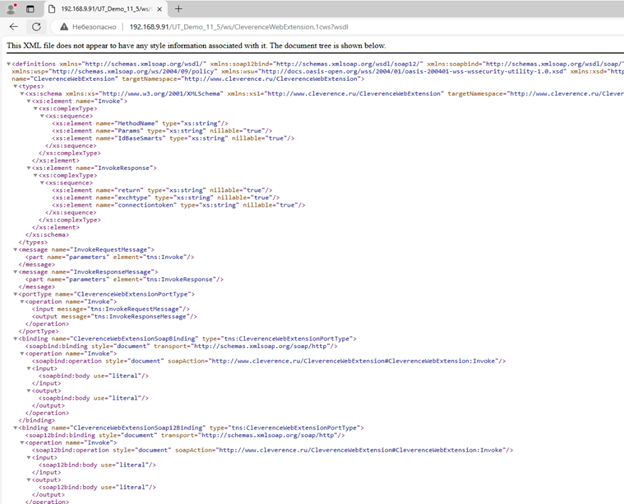This screenshot has height=504, width=624.
Task: Collapse the CleverenceWebExtensionSoapBinding binding node
Action: (x=15, y=338)
